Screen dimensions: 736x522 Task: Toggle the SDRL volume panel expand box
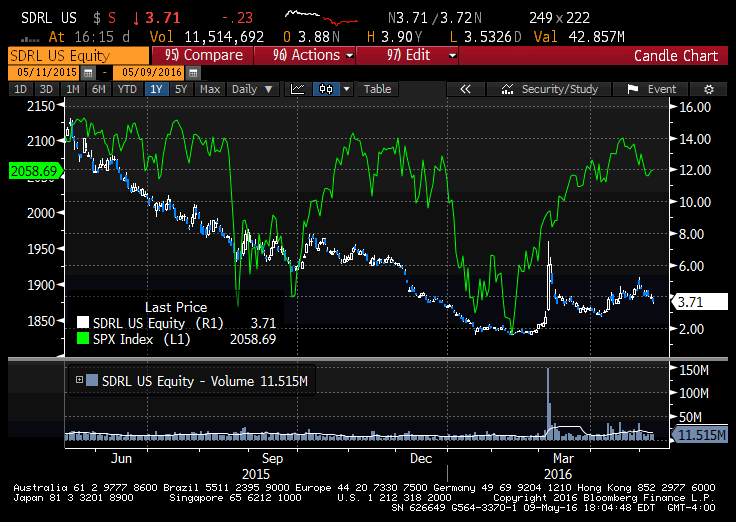[79, 380]
